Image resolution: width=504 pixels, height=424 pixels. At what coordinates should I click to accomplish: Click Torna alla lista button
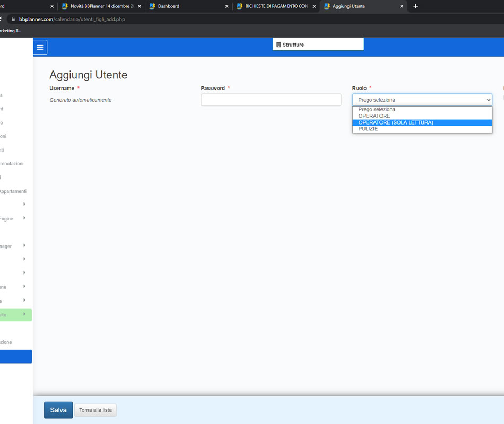95,410
